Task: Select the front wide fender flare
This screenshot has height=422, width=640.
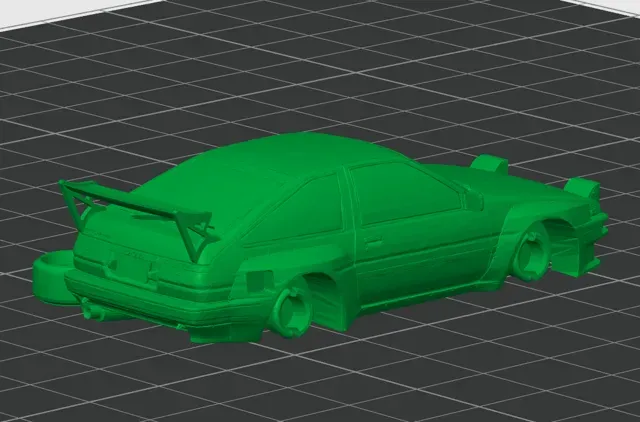Action: pyautogui.click(x=503, y=244)
